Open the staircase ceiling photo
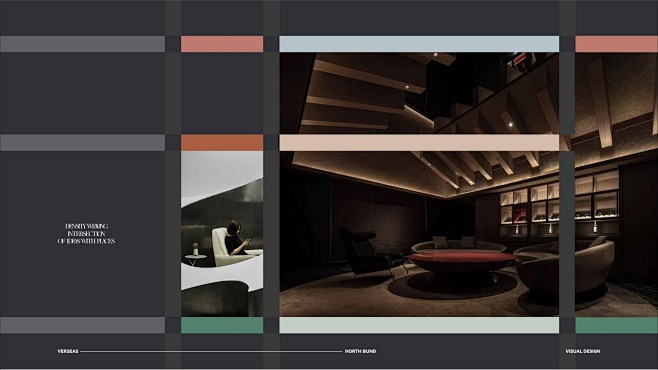The width and height of the screenshot is (658, 370). point(419,93)
